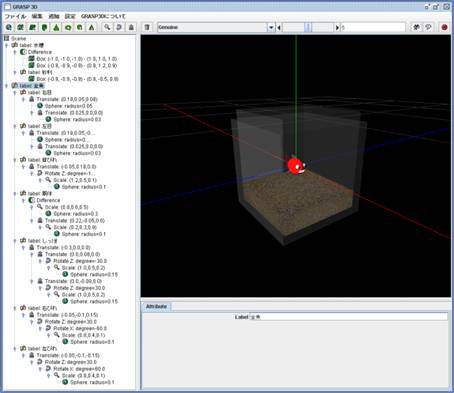This screenshot has width=454, height=393.
Task: Choose the Scale magnifier tool in toolbar
Action: [107, 27]
